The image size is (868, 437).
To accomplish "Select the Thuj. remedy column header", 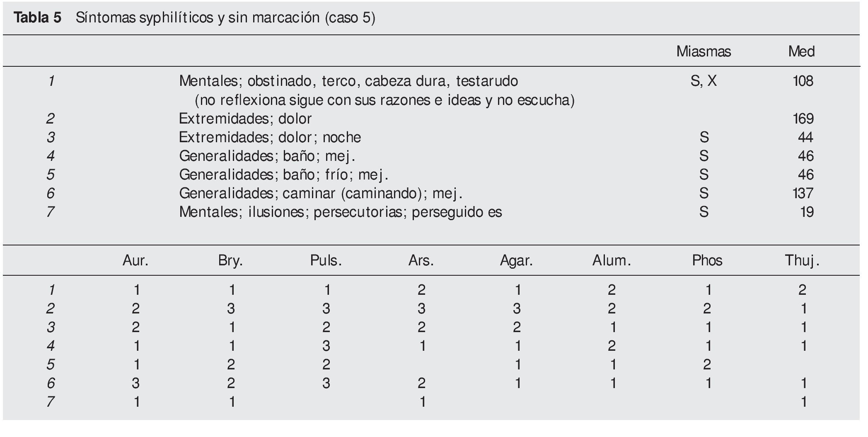I will 802,260.
